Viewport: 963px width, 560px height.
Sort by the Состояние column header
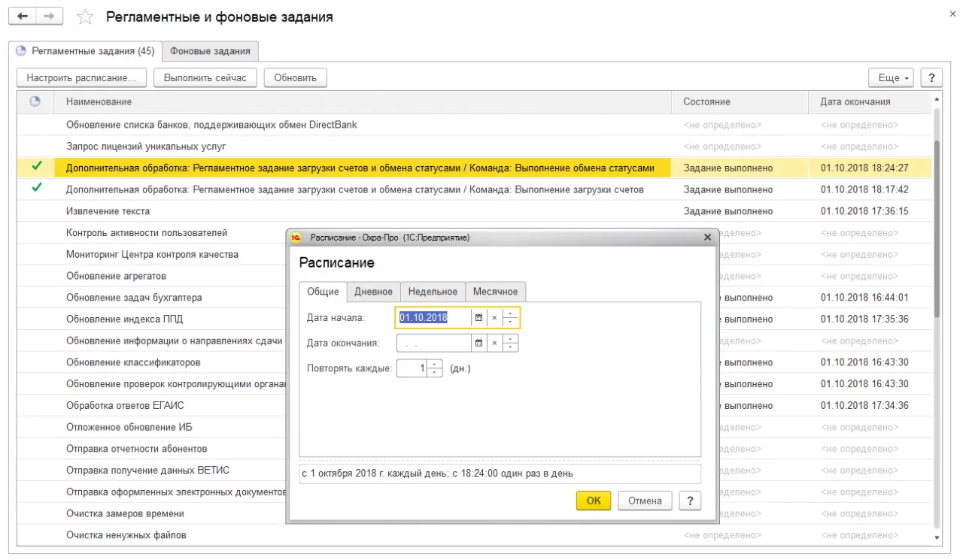(x=740, y=101)
